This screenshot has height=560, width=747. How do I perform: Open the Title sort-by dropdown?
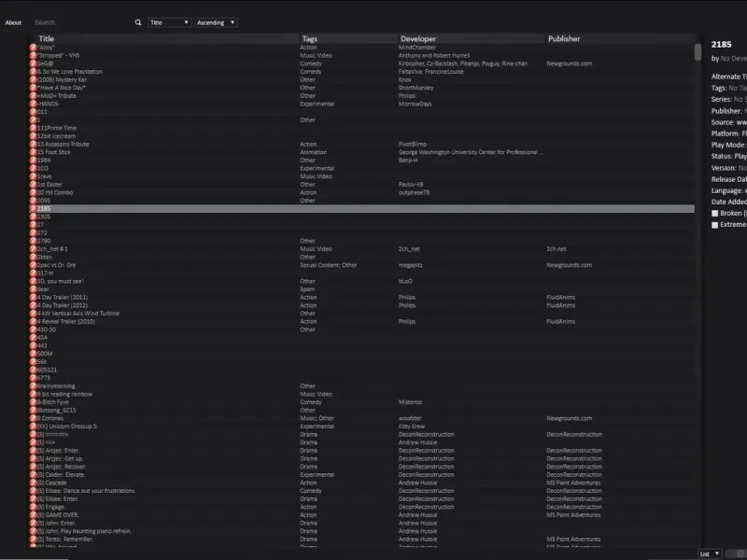point(170,22)
